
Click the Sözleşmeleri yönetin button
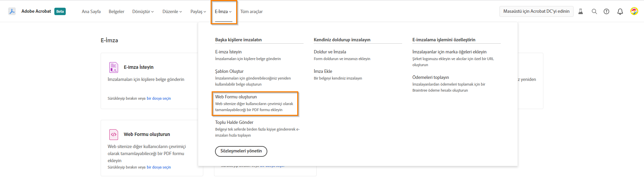241,151
